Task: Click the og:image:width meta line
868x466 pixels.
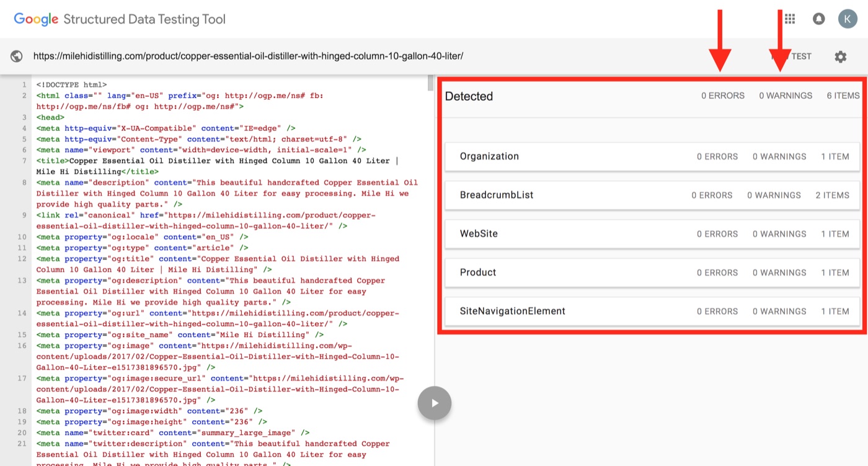Action: coord(149,411)
